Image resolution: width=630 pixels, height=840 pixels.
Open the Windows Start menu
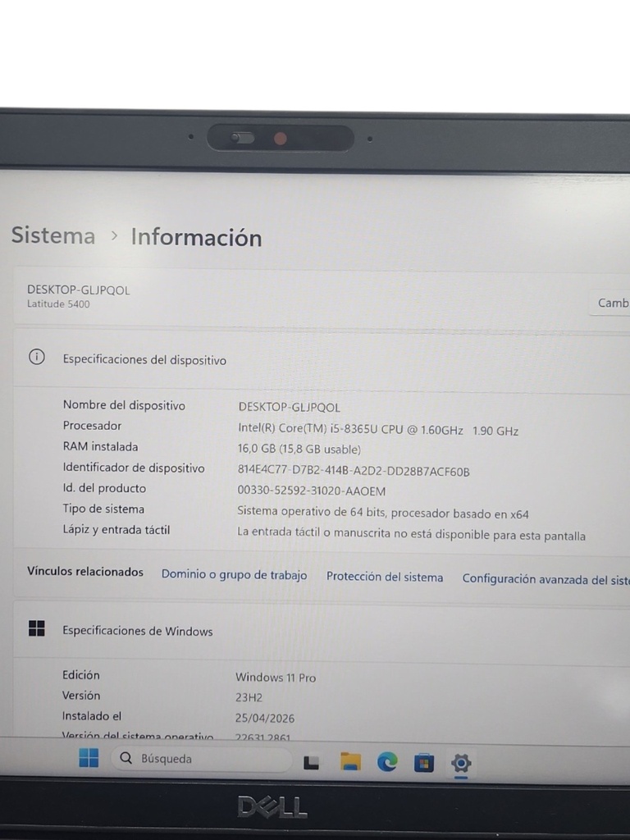tap(89, 758)
